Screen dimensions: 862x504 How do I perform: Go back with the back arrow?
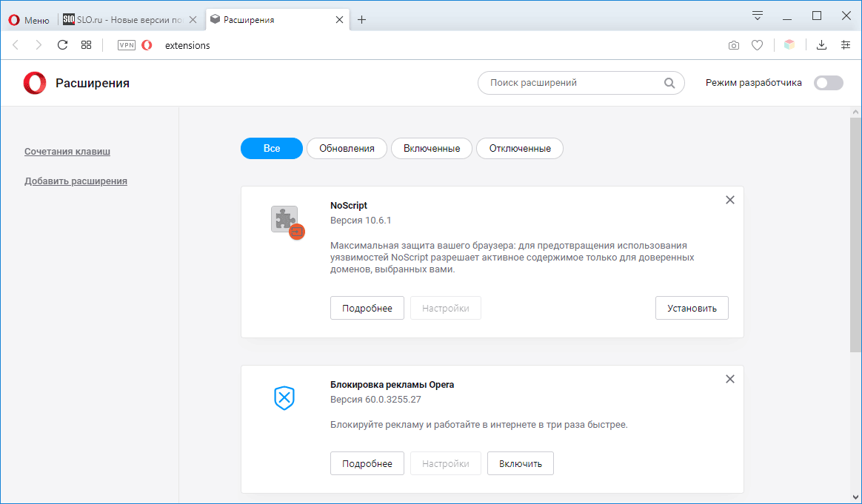pyautogui.click(x=16, y=45)
